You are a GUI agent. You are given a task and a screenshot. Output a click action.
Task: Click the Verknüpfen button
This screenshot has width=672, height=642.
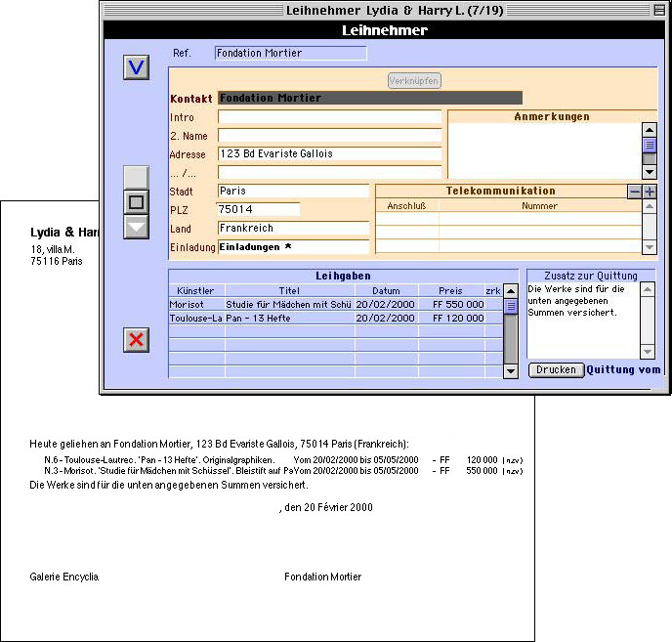point(414,81)
